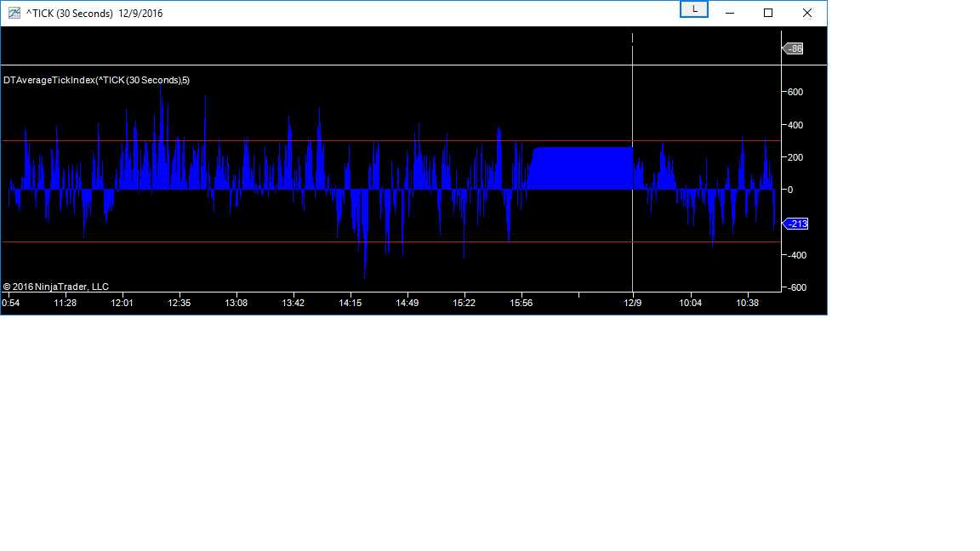Viewport: 980px width, 551px height.
Task: Minimize the ^TICK chart window
Action: pos(729,13)
